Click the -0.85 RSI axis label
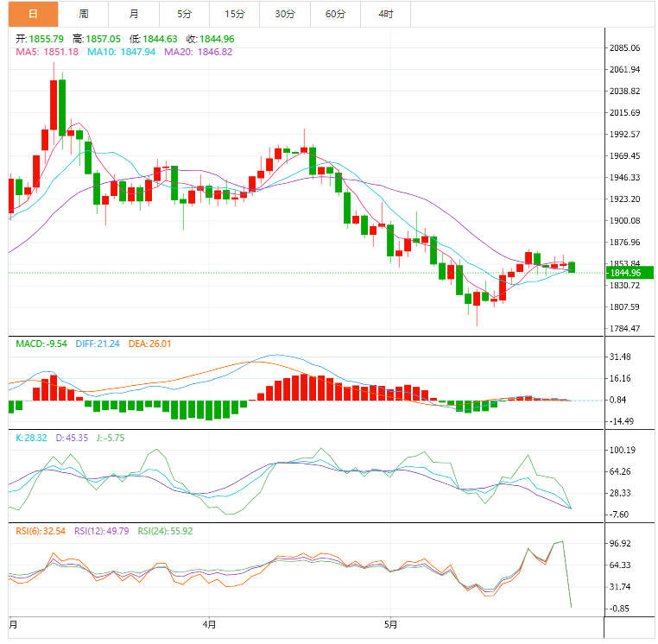The height and width of the screenshot is (644, 658). 619,609
